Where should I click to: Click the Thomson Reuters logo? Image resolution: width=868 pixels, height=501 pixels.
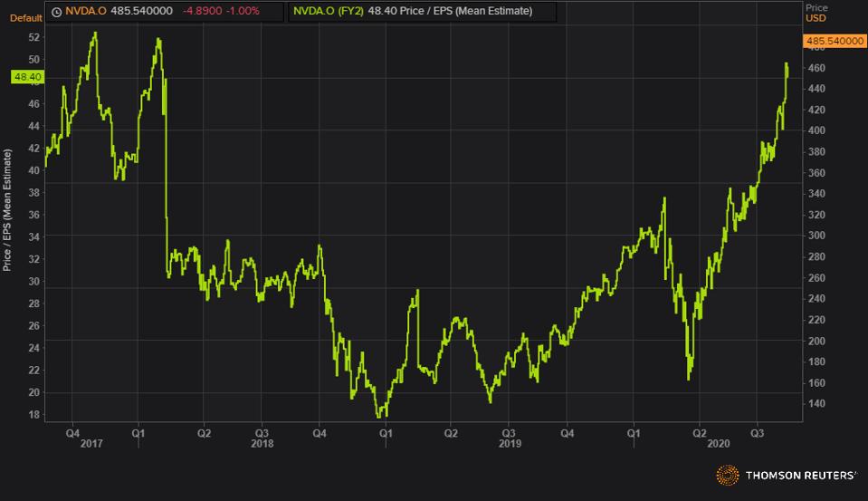pos(786,476)
